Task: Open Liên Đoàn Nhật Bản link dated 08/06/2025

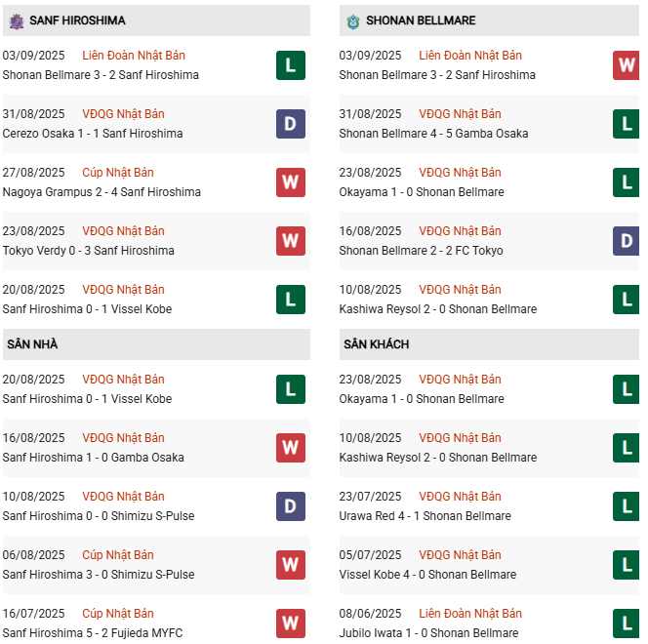Action: (x=470, y=614)
